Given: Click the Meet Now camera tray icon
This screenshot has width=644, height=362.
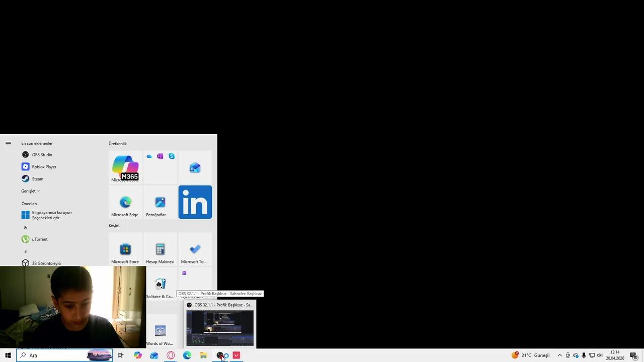Looking at the screenshot, I should coord(568,355).
